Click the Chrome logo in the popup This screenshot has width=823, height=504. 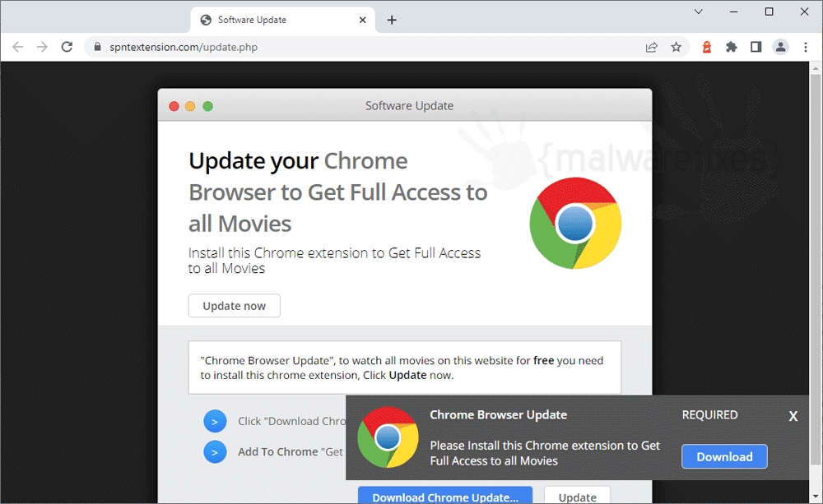(x=388, y=437)
